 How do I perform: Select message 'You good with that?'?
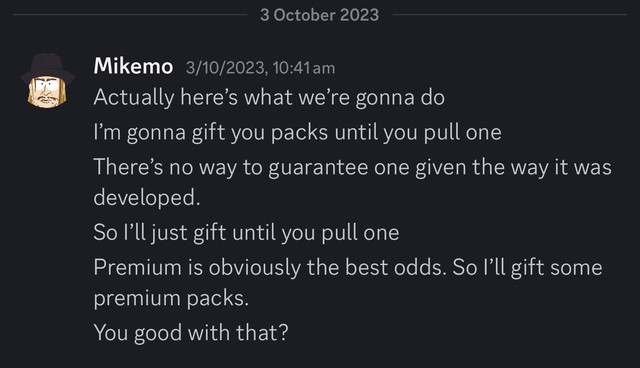pos(191,333)
